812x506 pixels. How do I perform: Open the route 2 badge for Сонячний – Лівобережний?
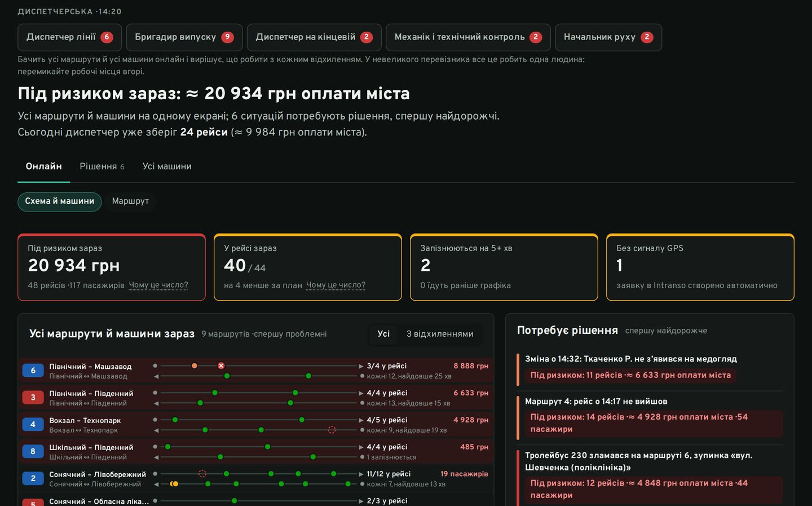click(33, 479)
